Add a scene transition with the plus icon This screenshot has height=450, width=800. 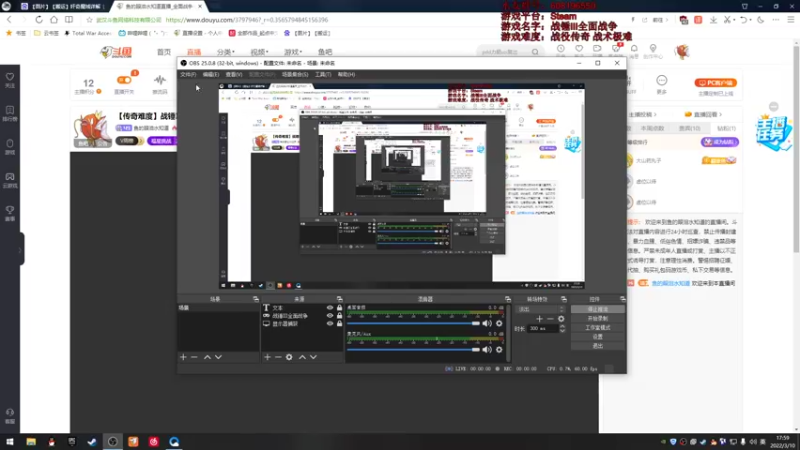click(x=539, y=319)
